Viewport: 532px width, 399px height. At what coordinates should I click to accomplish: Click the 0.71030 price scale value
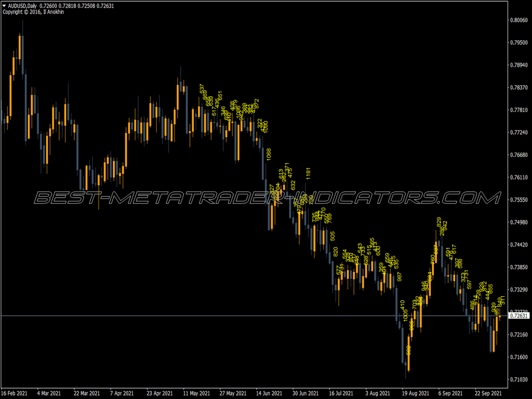[x=520, y=381]
